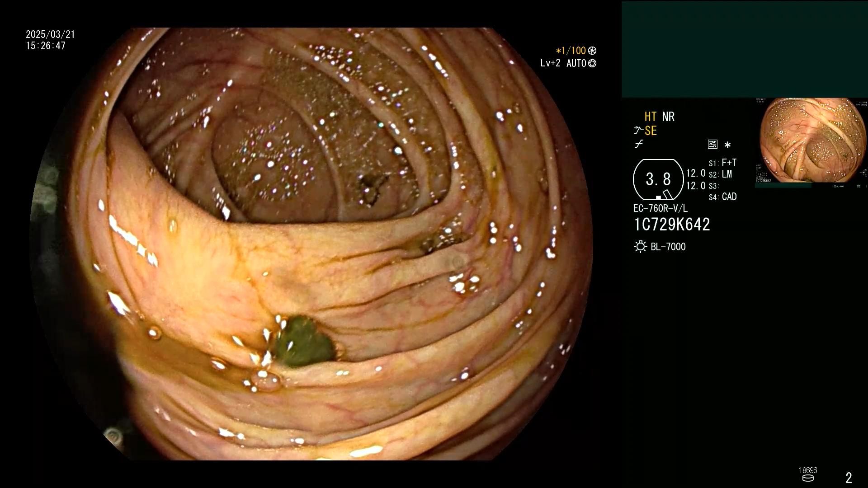Click the empty S3: switch assignment

[714, 186]
